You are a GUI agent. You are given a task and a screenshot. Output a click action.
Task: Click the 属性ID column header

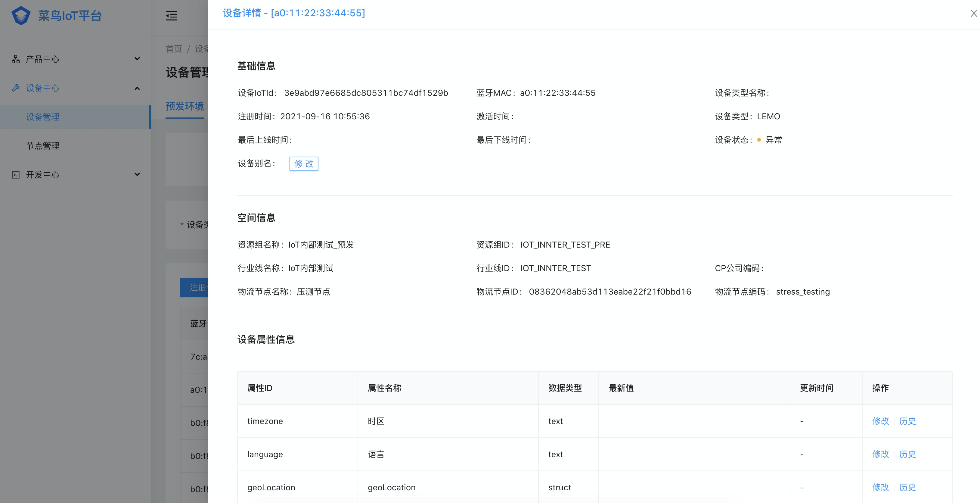click(x=260, y=388)
